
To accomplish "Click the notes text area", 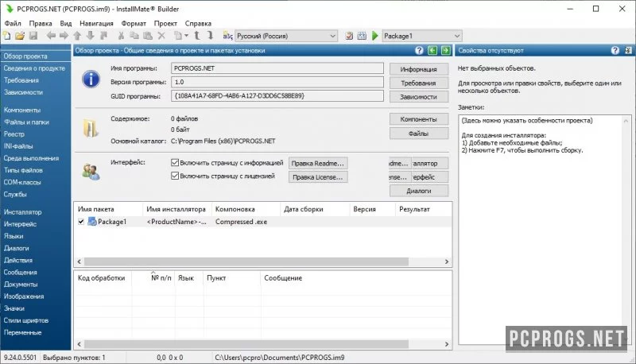I will (545, 230).
